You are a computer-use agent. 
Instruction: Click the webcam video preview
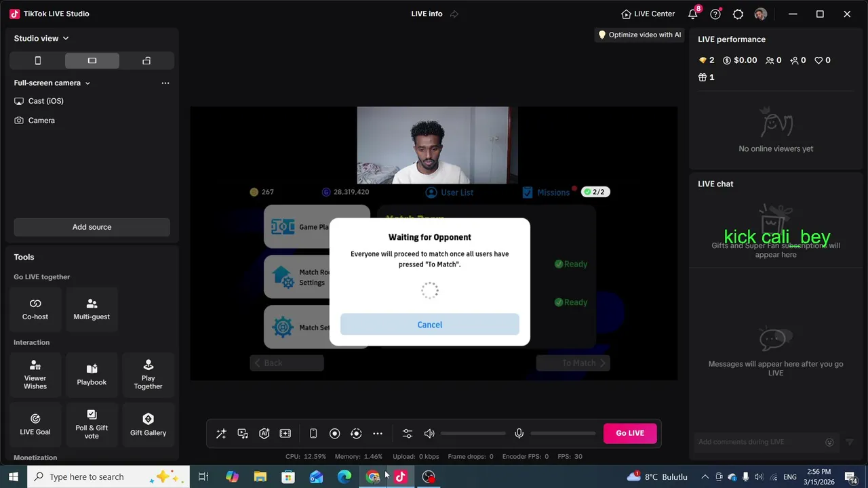pos(437,145)
